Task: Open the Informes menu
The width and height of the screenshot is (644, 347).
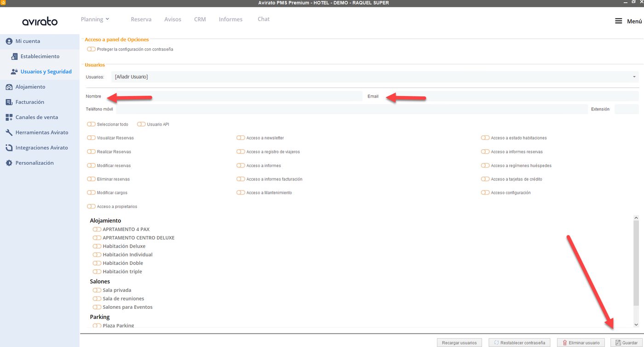Action: tap(230, 19)
